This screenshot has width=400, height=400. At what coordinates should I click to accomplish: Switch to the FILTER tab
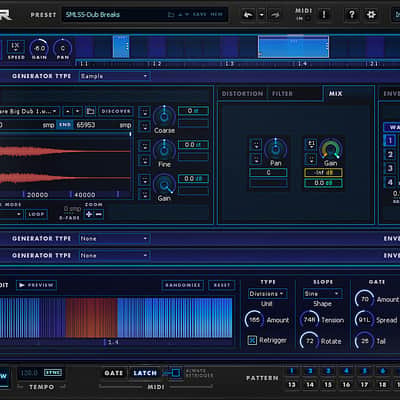point(282,94)
